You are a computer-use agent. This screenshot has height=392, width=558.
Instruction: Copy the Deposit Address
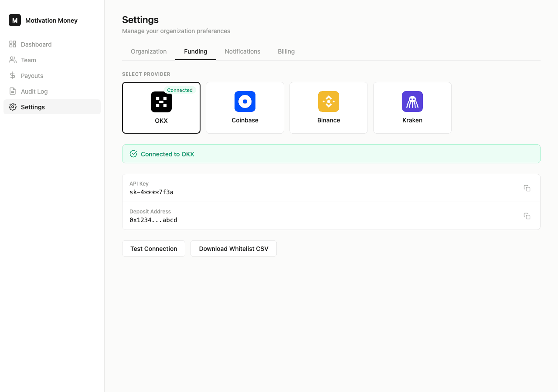527,216
